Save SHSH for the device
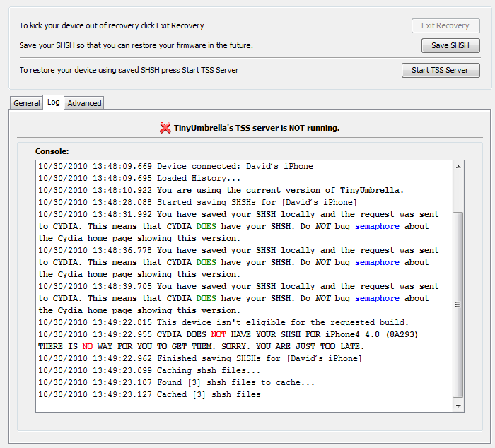The width and height of the screenshot is (495, 448). 450,45
